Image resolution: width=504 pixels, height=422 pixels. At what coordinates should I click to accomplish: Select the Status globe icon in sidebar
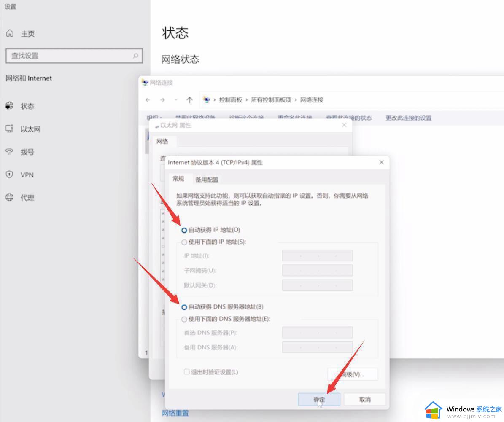pos(10,106)
